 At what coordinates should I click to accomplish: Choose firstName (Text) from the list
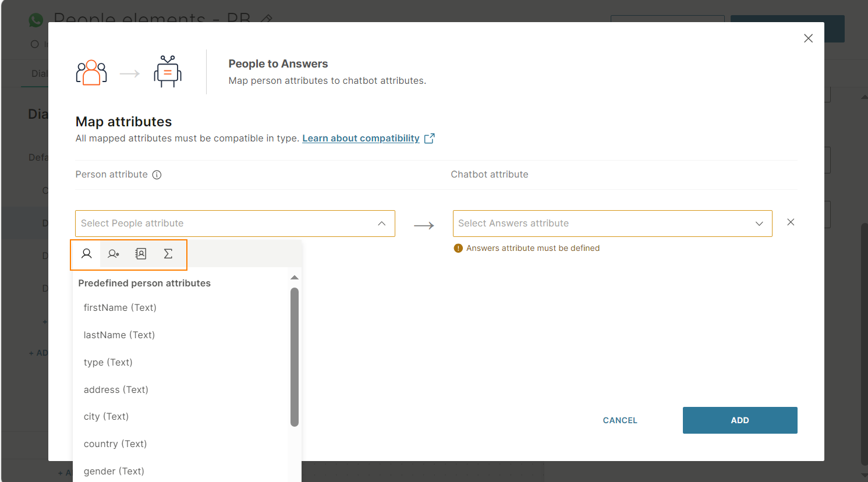(x=120, y=307)
